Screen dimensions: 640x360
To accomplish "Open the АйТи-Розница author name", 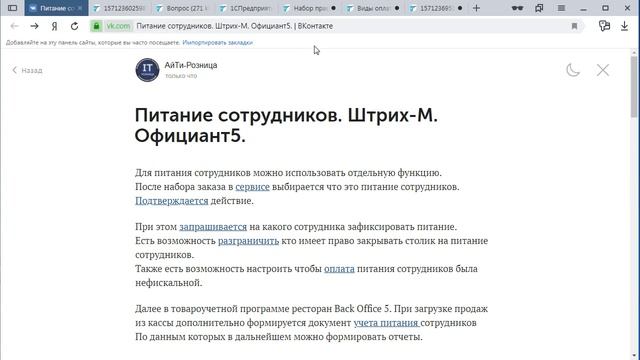I will tap(191, 65).
